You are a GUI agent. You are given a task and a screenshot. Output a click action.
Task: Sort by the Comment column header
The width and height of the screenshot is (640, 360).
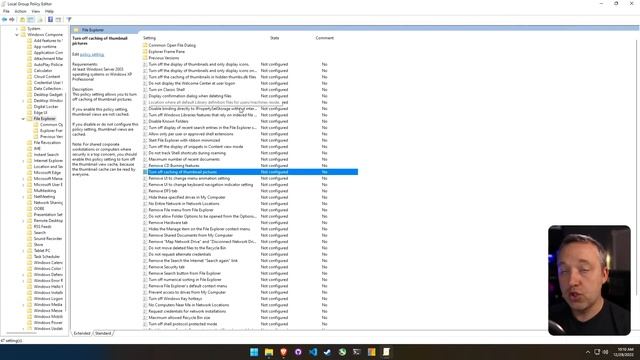pos(324,38)
